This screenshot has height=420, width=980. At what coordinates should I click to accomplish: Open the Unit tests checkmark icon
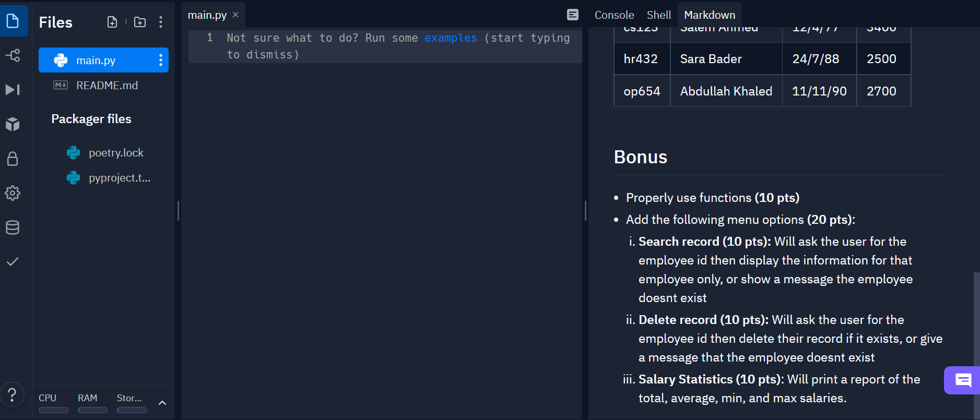(13, 261)
